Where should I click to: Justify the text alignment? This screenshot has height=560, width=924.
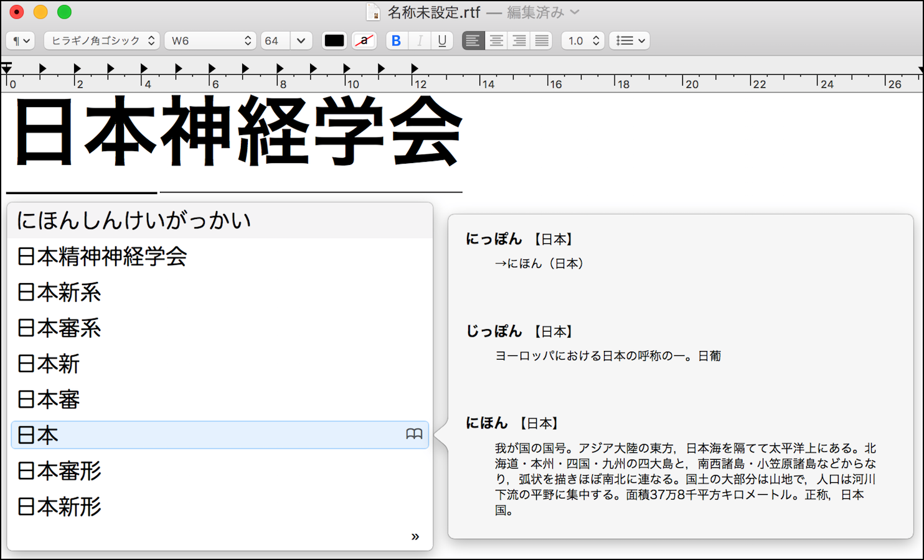542,40
